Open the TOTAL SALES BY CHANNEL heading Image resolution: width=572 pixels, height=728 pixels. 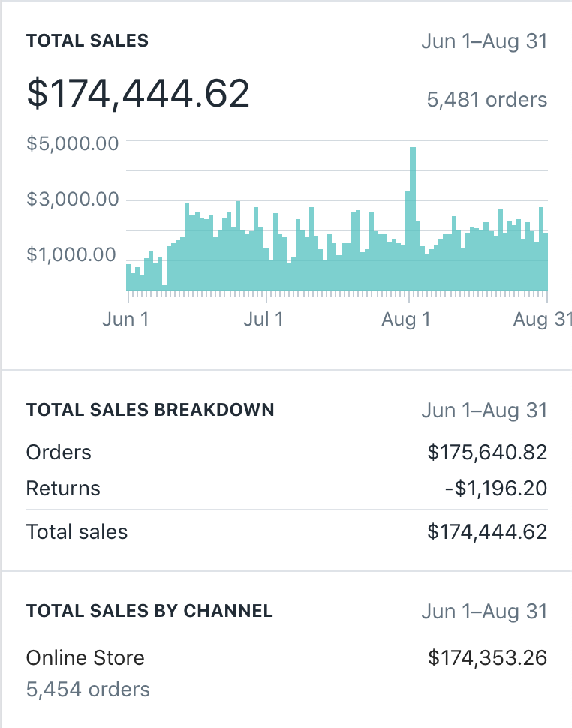tap(149, 611)
